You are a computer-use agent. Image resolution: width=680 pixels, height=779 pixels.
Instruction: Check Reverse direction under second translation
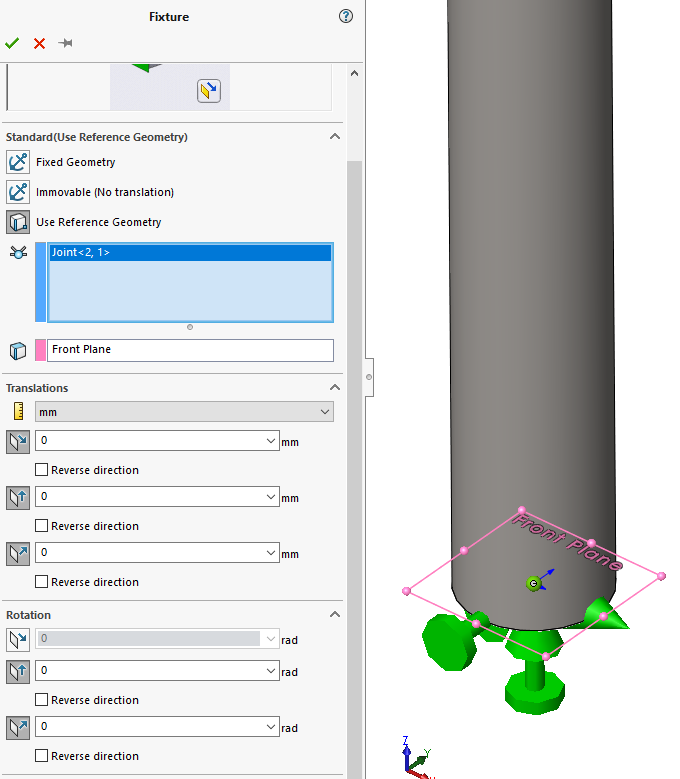coord(42,526)
